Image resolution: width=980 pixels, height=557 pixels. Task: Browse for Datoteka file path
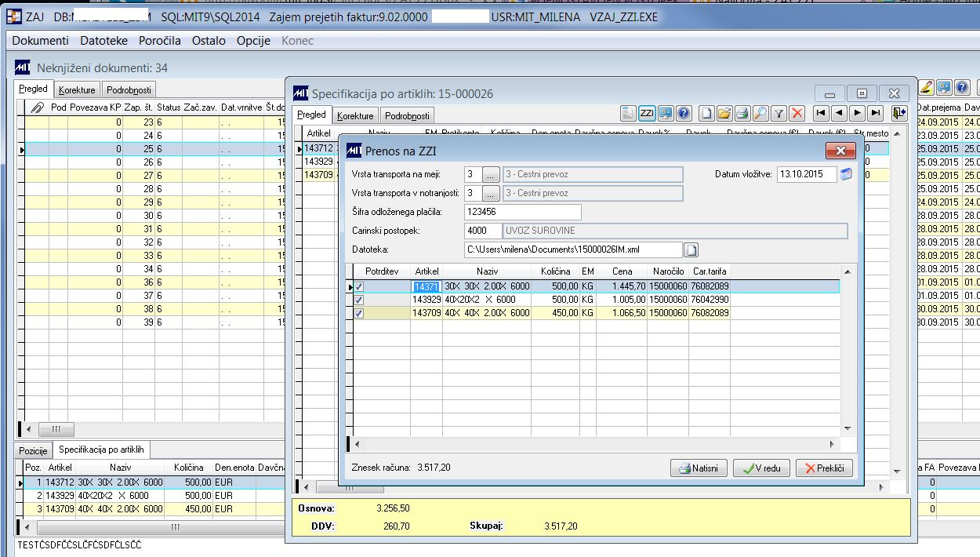tap(691, 249)
